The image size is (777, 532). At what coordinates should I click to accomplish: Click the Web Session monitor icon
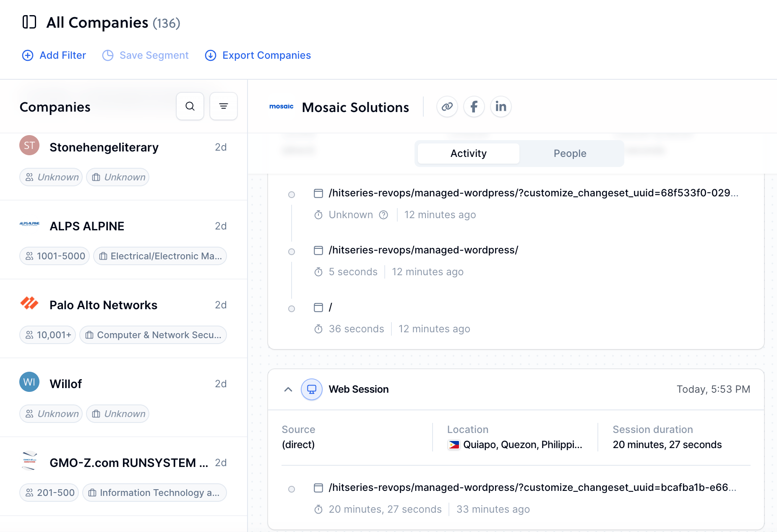point(312,389)
